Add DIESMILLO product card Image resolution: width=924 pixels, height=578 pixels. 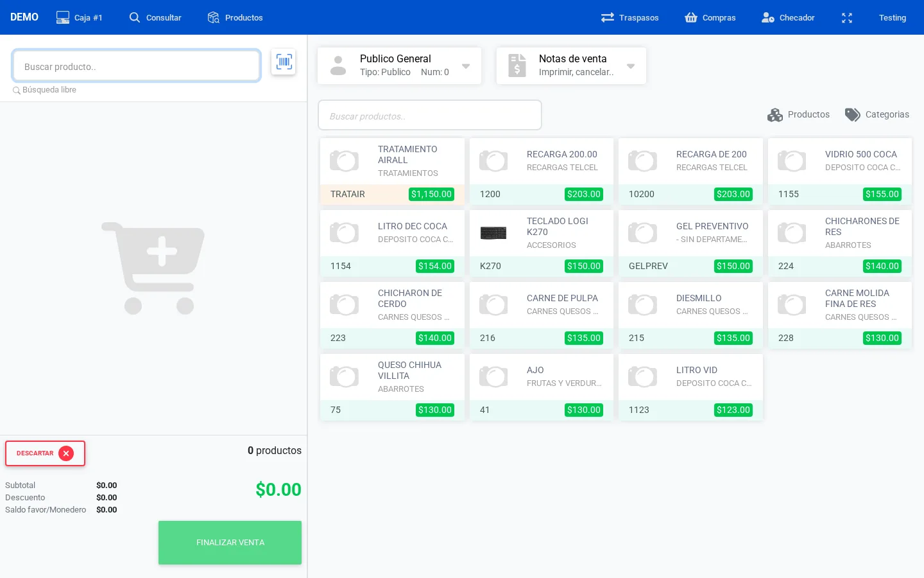coord(690,315)
